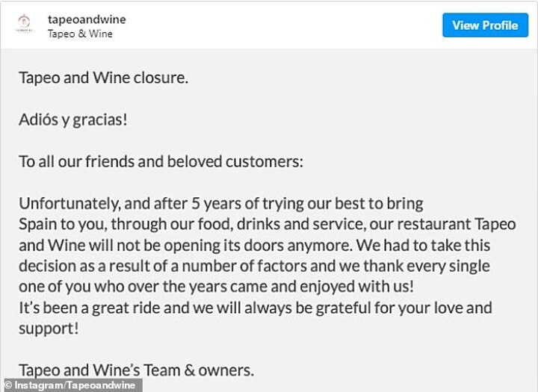Image resolution: width=538 pixels, height=392 pixels.
Task: Click the line starting "Spain to you"
Action: pyautogui.click(x=267, y=224)
